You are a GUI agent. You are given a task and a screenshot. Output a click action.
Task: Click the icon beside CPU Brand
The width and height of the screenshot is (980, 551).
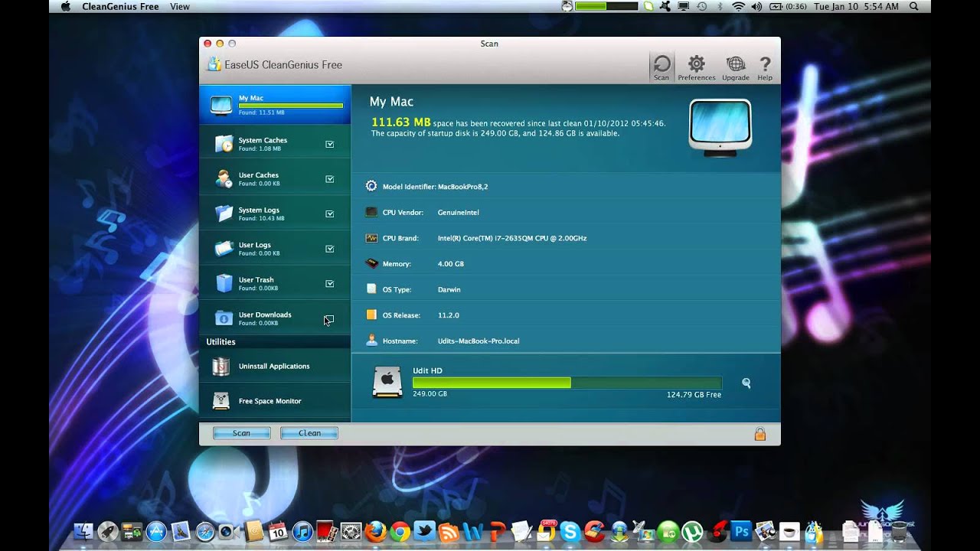pyautogui.click(x=371, y=238)
